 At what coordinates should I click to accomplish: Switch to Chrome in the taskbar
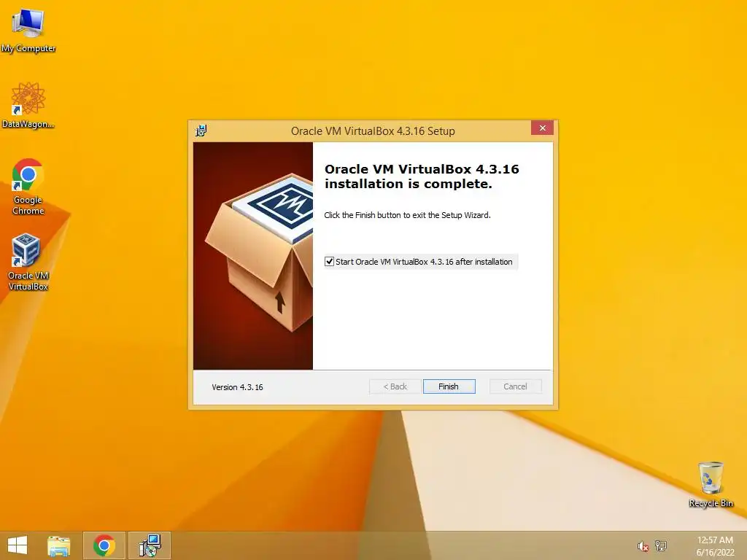click(x=104, y=545)
